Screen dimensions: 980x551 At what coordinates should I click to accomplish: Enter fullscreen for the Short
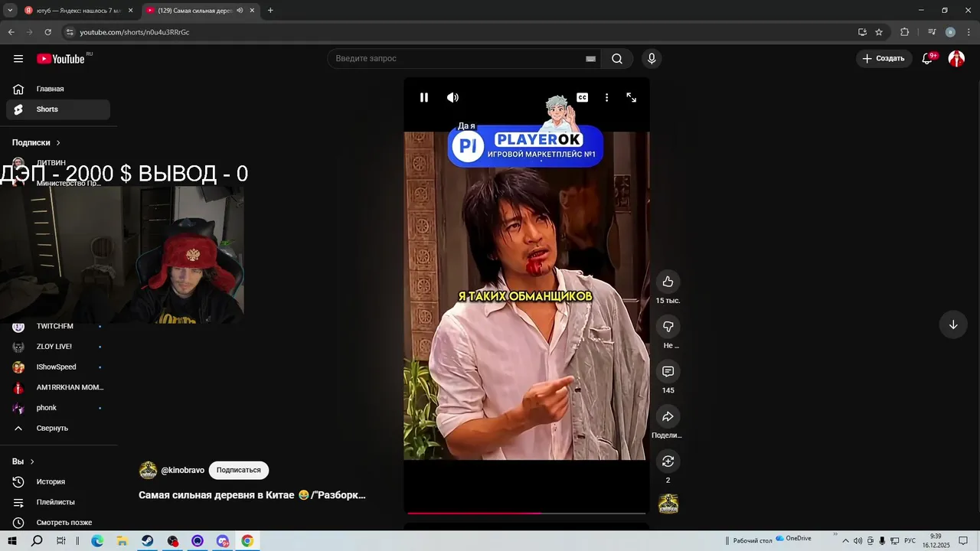click(632, 97)
